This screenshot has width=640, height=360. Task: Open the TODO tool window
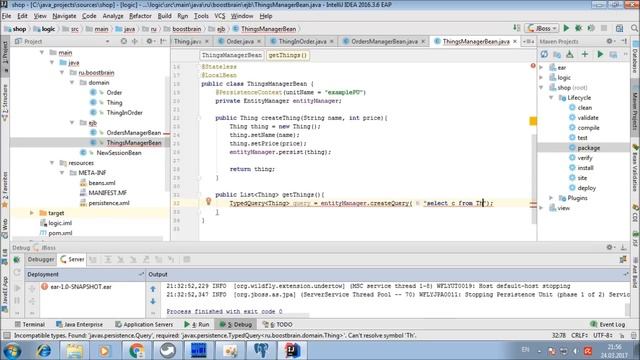tap(278, 324)
